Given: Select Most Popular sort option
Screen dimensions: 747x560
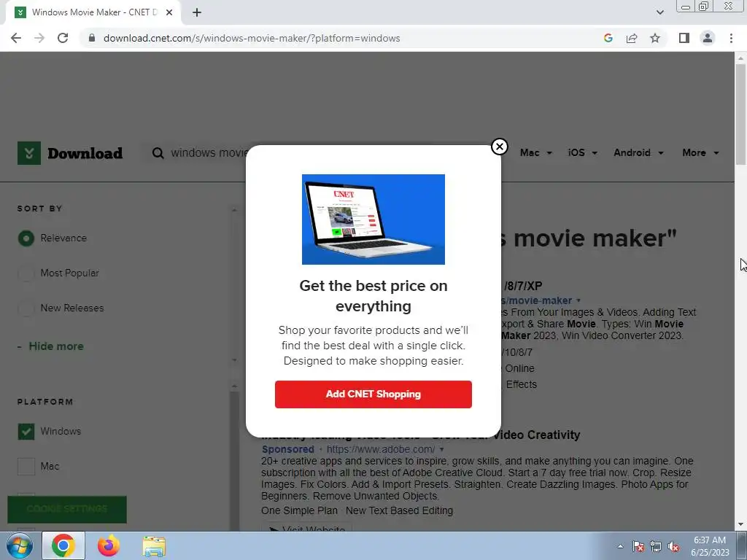Looking at the screenshot, I should (x=26, y=273).
